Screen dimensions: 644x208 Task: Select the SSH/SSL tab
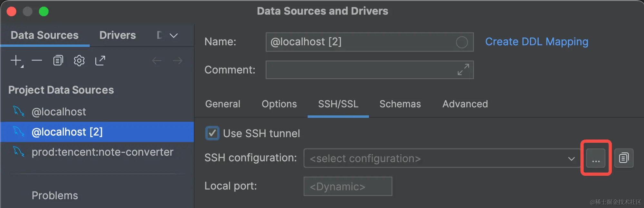(x=338, y=104)
